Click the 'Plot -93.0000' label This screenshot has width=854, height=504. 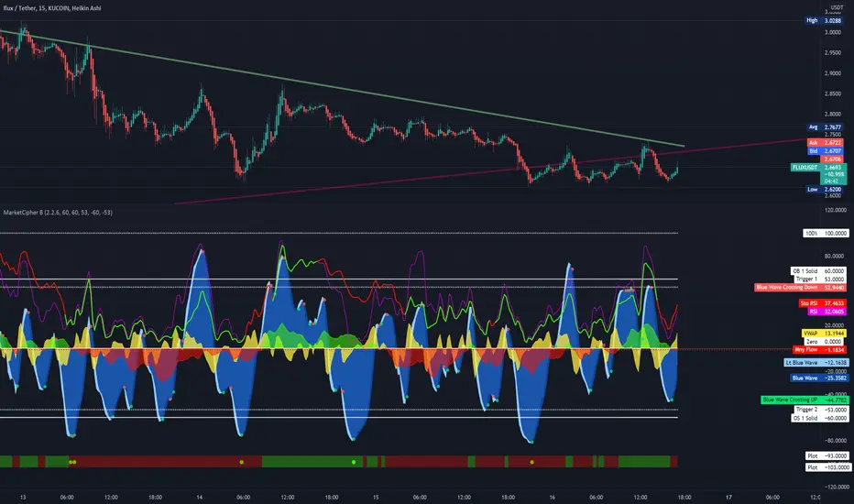(x=827, y=455)
